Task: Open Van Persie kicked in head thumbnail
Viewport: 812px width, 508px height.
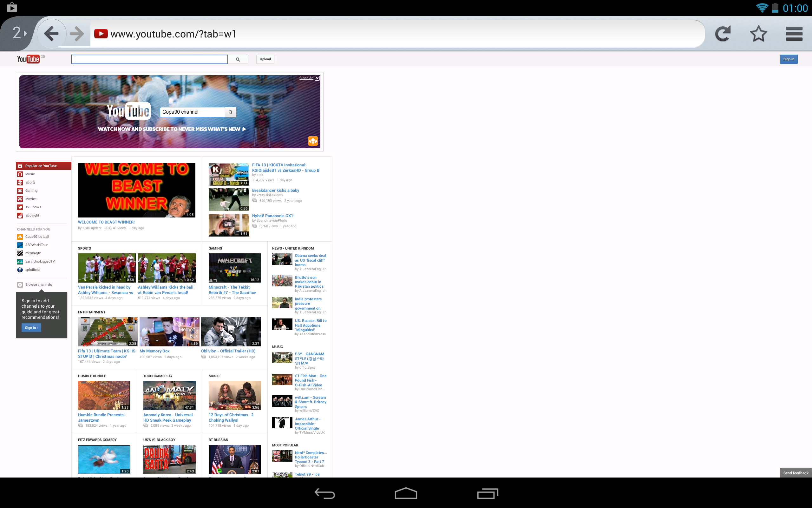Action: [x=107, y=268]
